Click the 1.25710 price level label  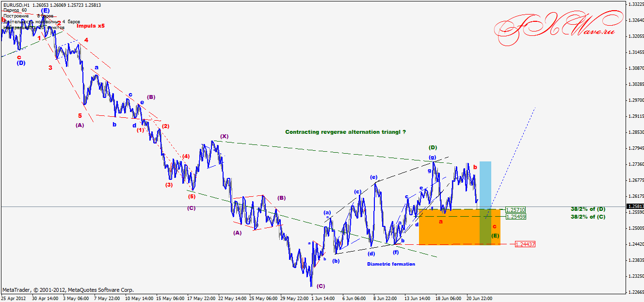click(x=515, y=210)
